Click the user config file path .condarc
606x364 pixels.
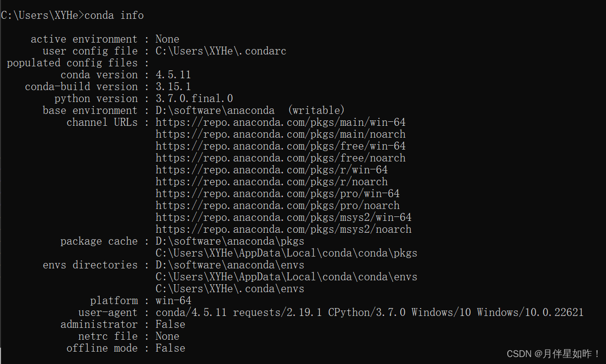[x=221, y=51]
